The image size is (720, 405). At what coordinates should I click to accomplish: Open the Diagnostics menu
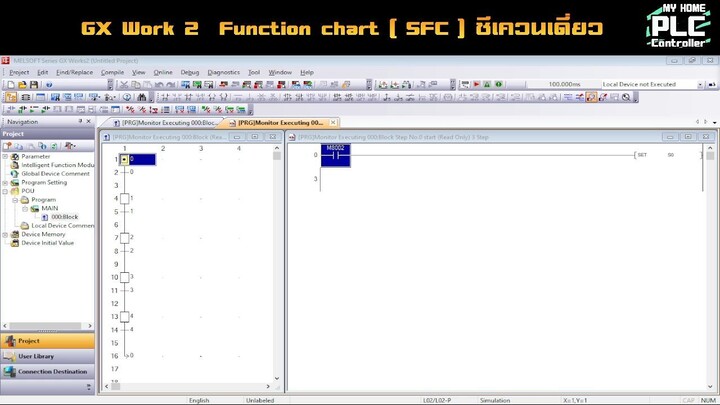tap(224, 72)
